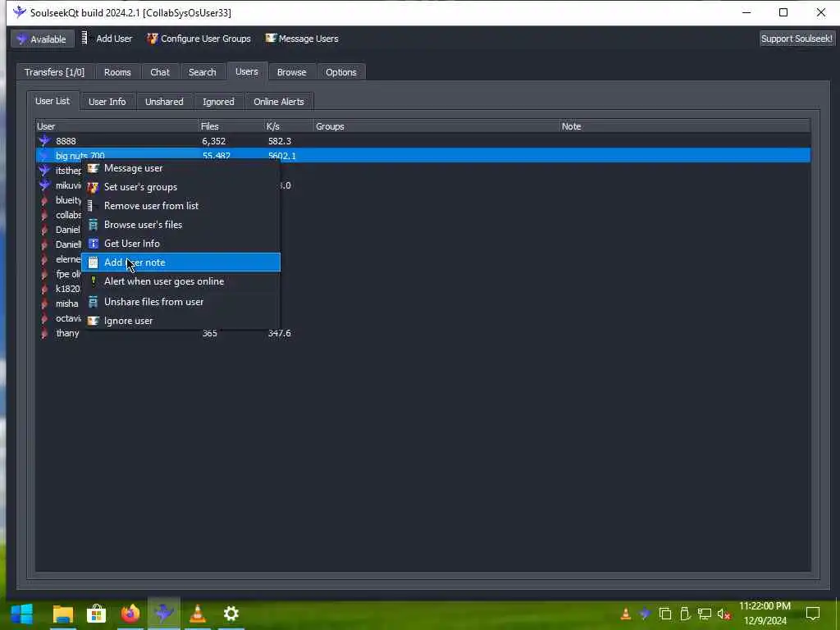Choose Remove user from list
Image resolution: width=840 pixels, height=630 pixels.
pyautogui.click(x=180, y=206)
